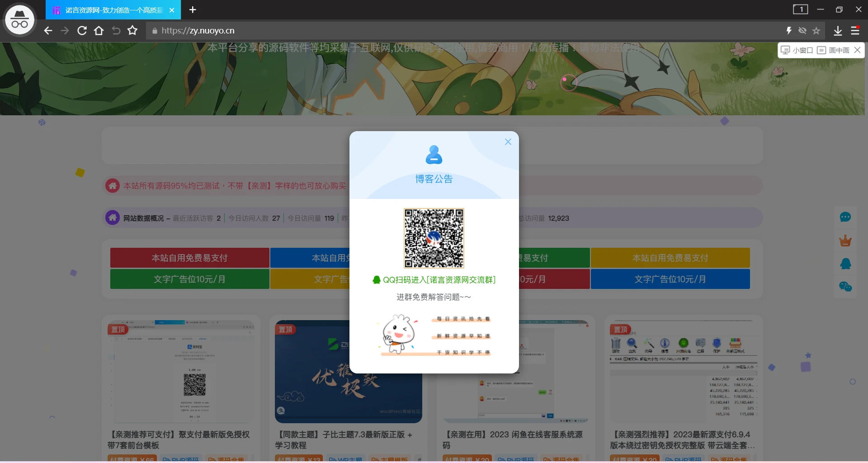Click the tab count indicator showing 1
This screenshot has width=868, height=463.
[x=800, y=9]
